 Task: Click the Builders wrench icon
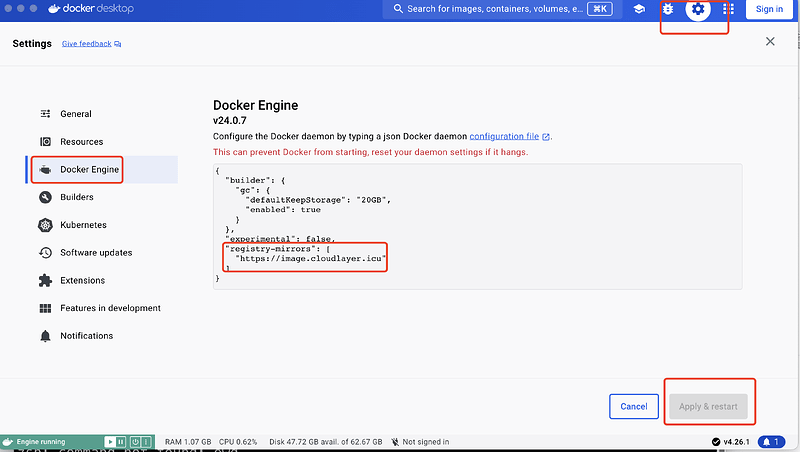click(45, 197)
